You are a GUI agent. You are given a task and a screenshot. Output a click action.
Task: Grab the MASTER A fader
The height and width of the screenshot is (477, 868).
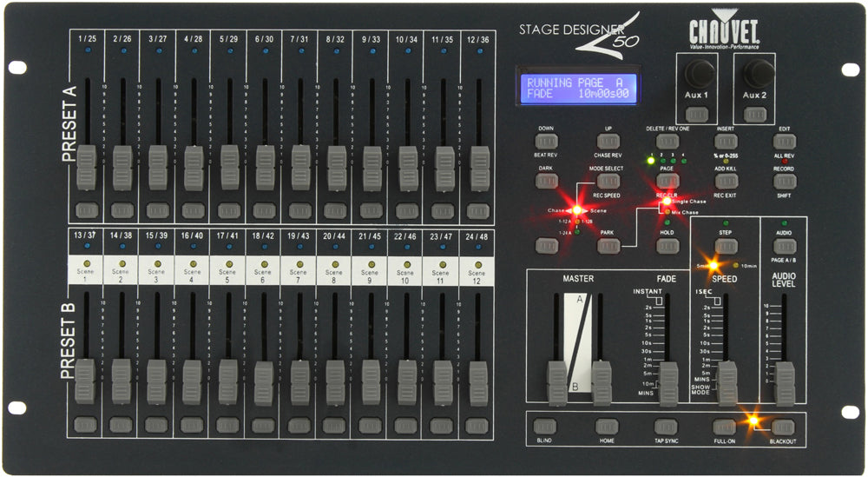tap(557, 383)
